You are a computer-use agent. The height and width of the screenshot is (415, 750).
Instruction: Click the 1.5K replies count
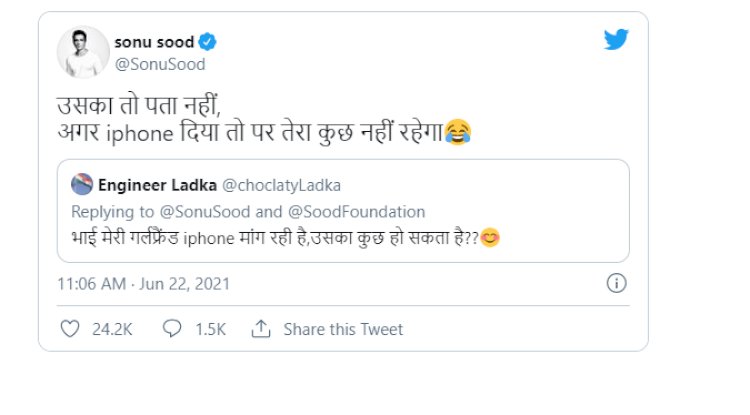pos(208,329)
